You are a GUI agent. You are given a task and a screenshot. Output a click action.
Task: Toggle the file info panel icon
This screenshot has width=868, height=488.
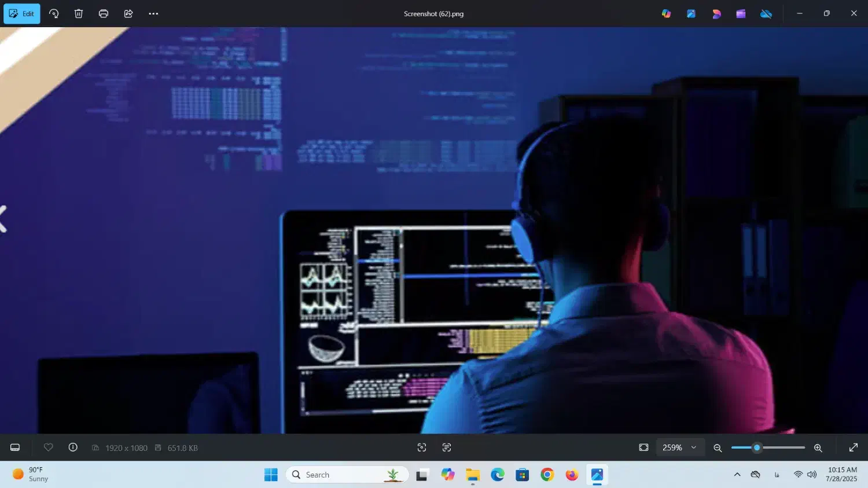pyautogui.click(x=73, y=447)
